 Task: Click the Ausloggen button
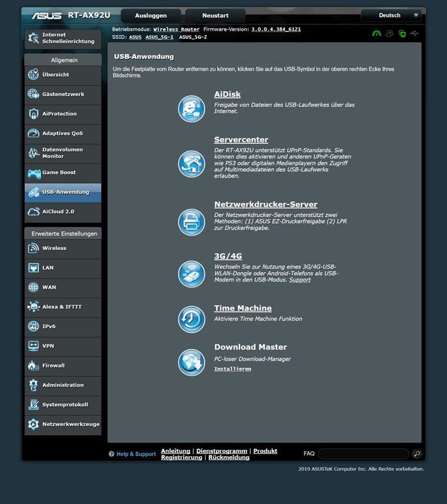[151, 15]
